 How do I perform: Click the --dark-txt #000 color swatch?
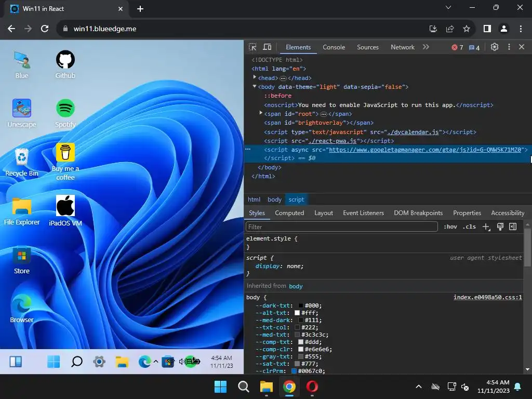pos(301,305)
